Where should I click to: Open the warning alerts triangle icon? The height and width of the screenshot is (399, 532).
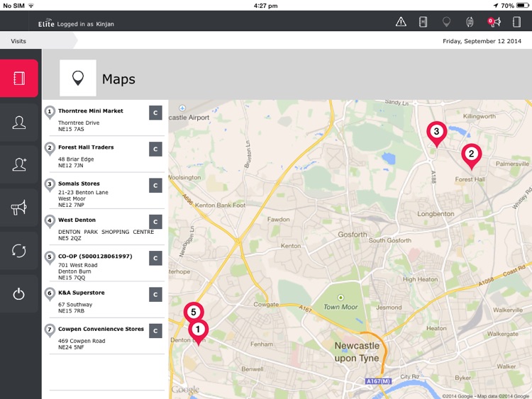401,22
